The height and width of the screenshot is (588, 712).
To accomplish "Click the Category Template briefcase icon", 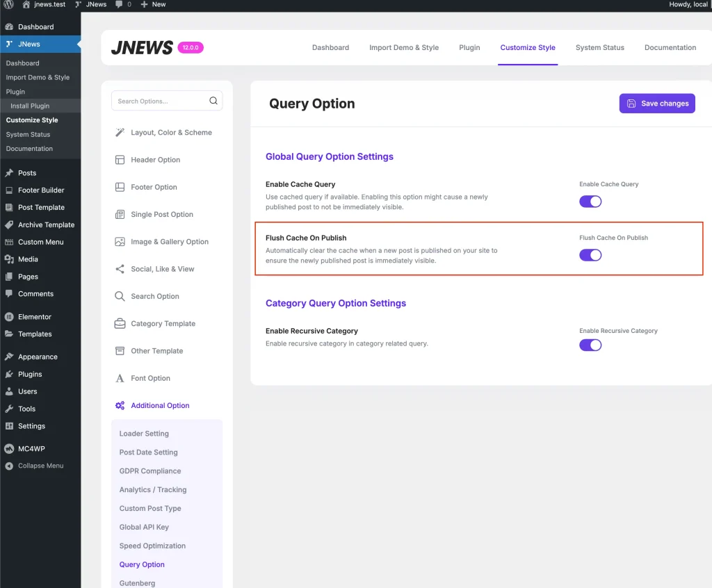I will [120, 324].
